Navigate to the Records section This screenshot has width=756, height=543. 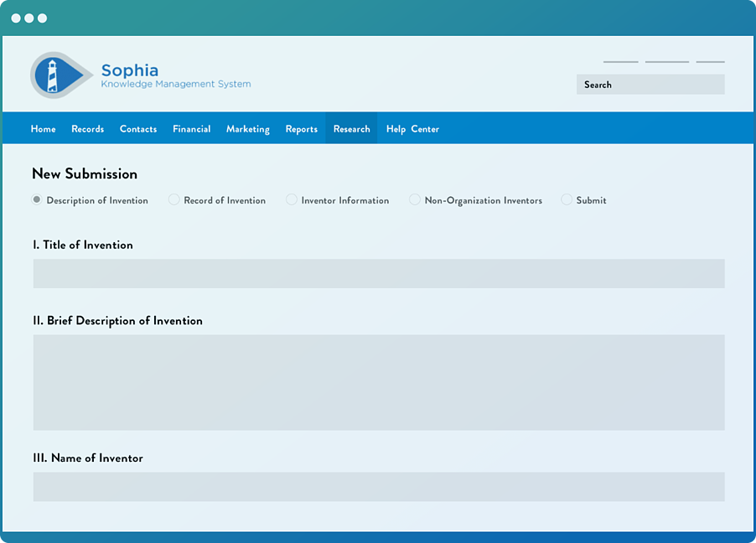(x=87, y=128)
